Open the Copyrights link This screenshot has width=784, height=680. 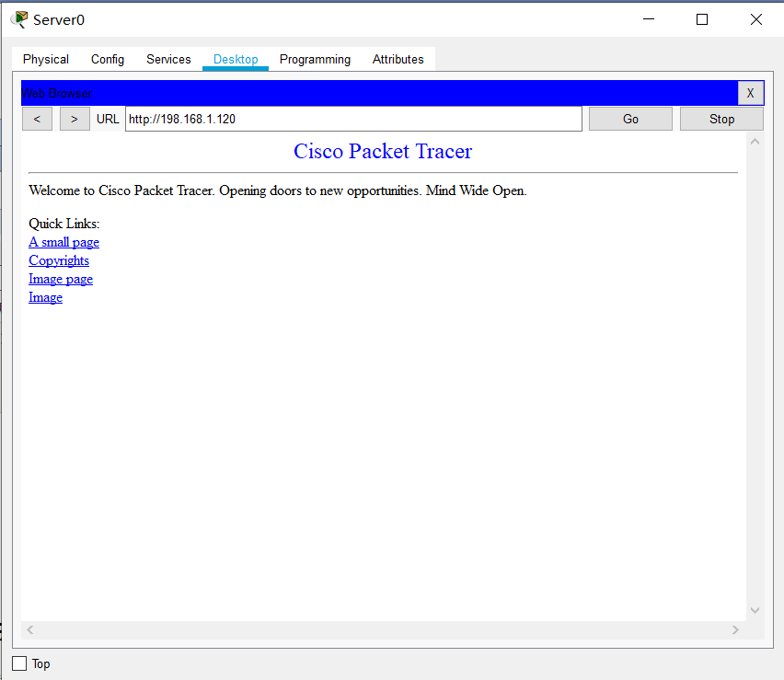59,260
